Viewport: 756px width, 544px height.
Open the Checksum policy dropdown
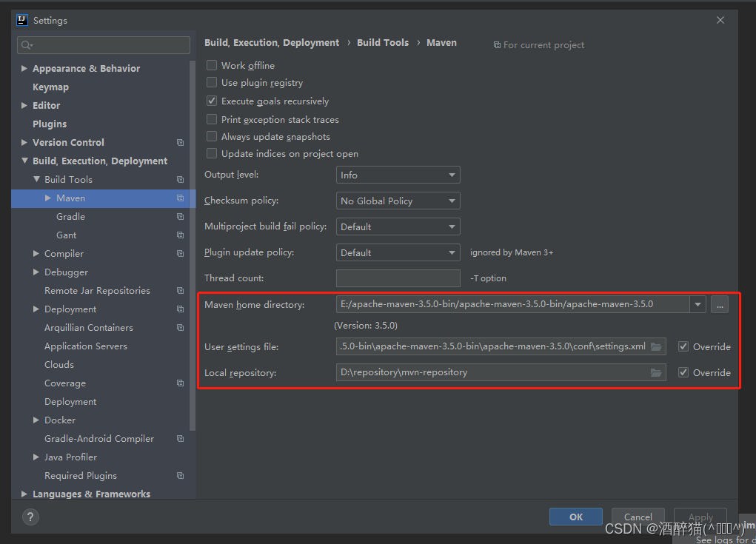point(398,201)
